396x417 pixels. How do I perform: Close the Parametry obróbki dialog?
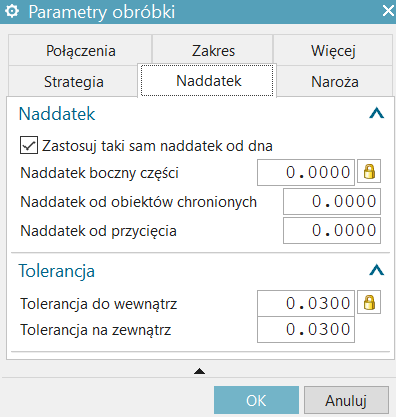(x=388, y=11)
